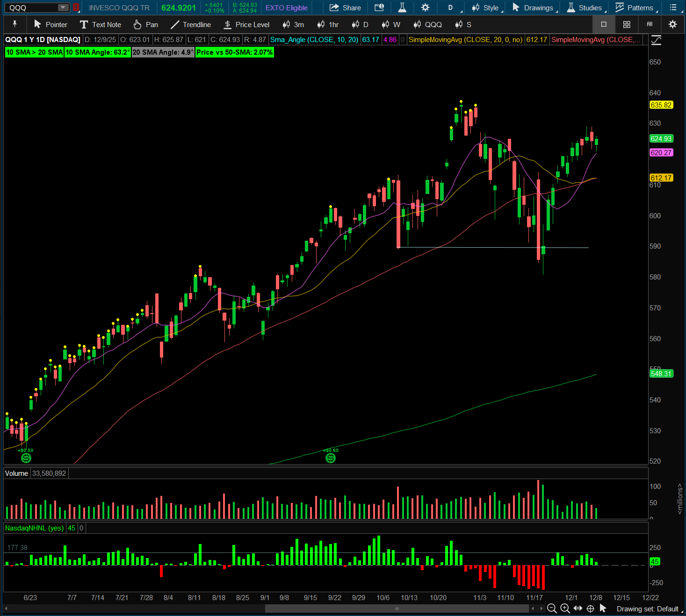
Task: Click the red alert indicator beside the symbol box
Action: tap(76, 7)
